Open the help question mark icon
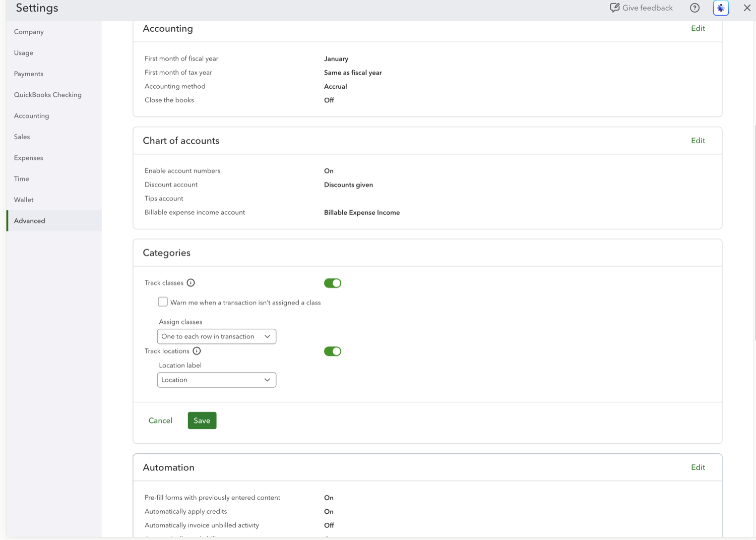The width and height of the screenshot is (756, 540). click(695, 8)
